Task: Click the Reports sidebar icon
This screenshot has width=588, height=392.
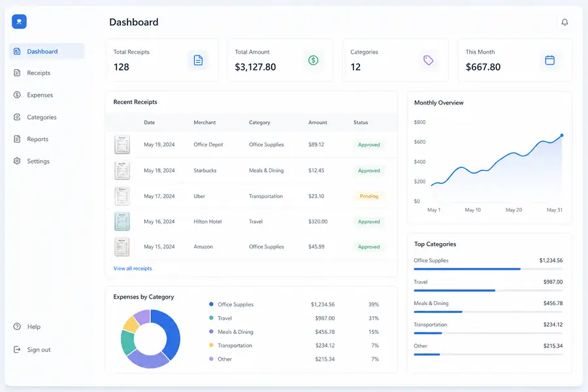Action: pos(17,139)
